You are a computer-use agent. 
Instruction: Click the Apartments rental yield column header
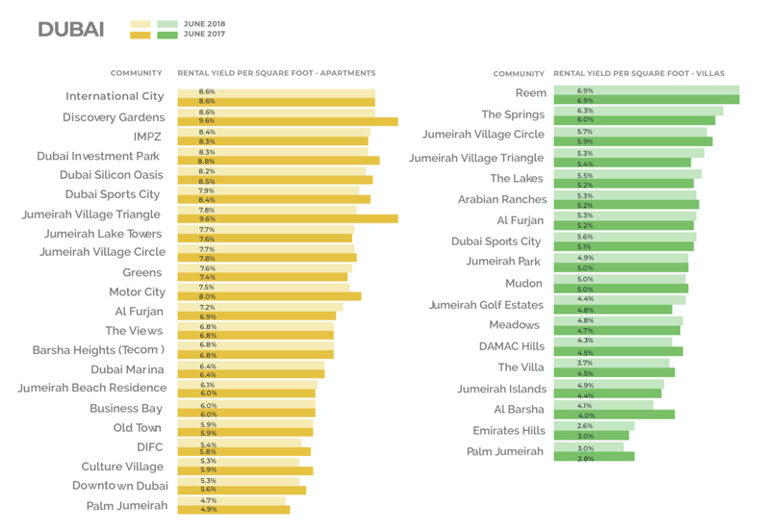coord(276,73)
